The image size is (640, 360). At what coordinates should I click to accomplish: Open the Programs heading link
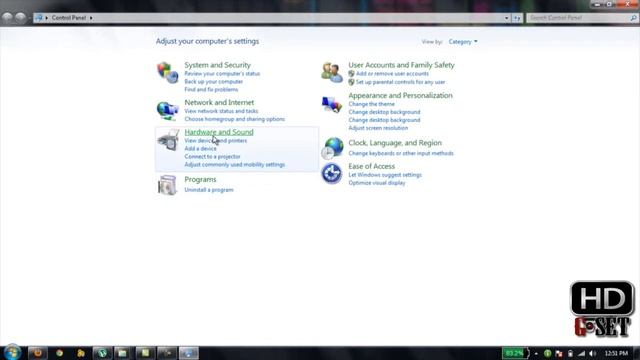click(200, 180)
